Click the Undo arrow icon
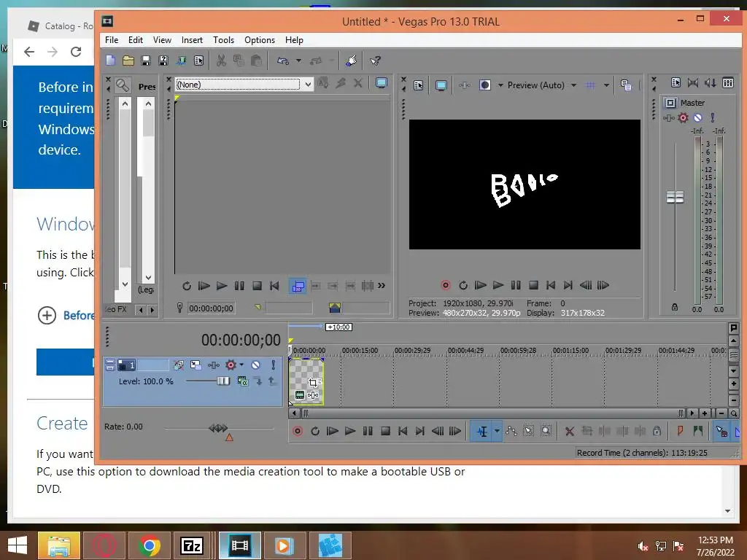The height and width of the screenshot is (560, 747). pos(283,61)
